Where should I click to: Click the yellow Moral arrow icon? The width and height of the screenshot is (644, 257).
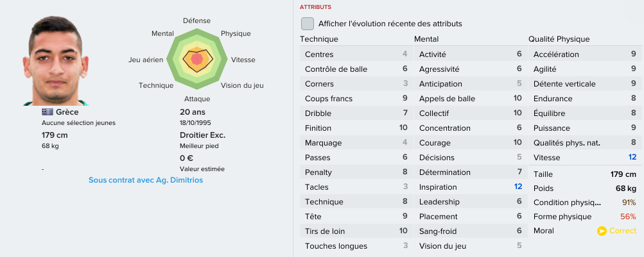pos(601,231)
